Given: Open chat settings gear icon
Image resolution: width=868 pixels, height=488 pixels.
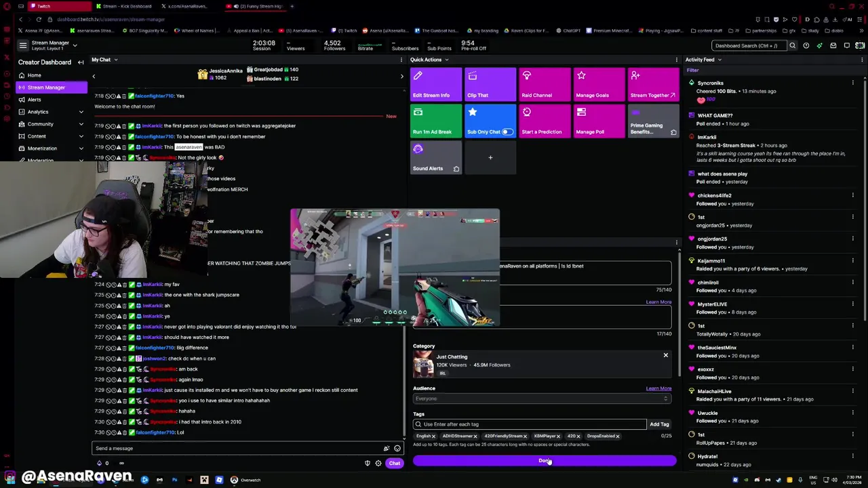Looking at the screenshot, I should point(378,463).
